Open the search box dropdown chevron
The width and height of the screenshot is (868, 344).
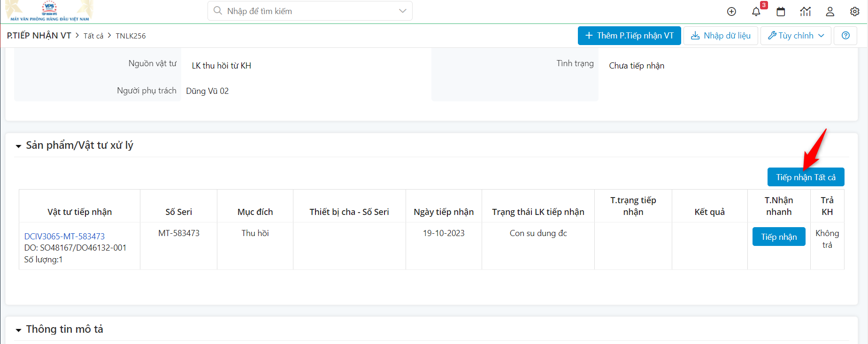[402, 11]
